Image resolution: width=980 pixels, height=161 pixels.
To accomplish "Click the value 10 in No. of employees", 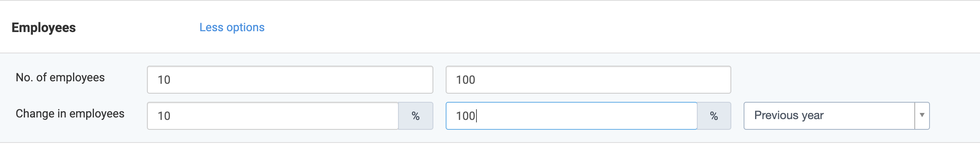I will (x=164, y=80).
